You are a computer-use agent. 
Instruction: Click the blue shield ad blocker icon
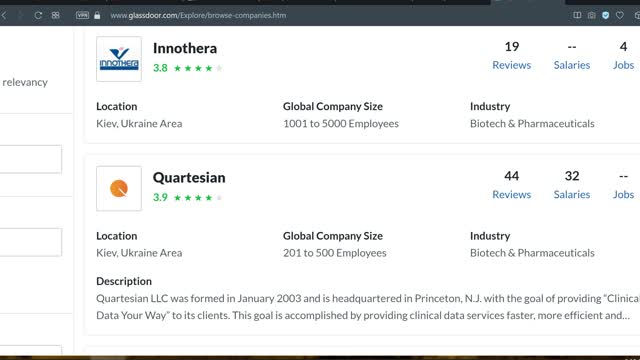coord(606,16)
